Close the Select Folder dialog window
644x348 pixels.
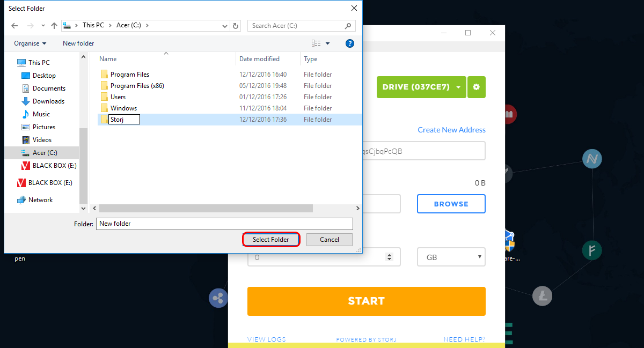pyautogui.click(x=354, y=8)
